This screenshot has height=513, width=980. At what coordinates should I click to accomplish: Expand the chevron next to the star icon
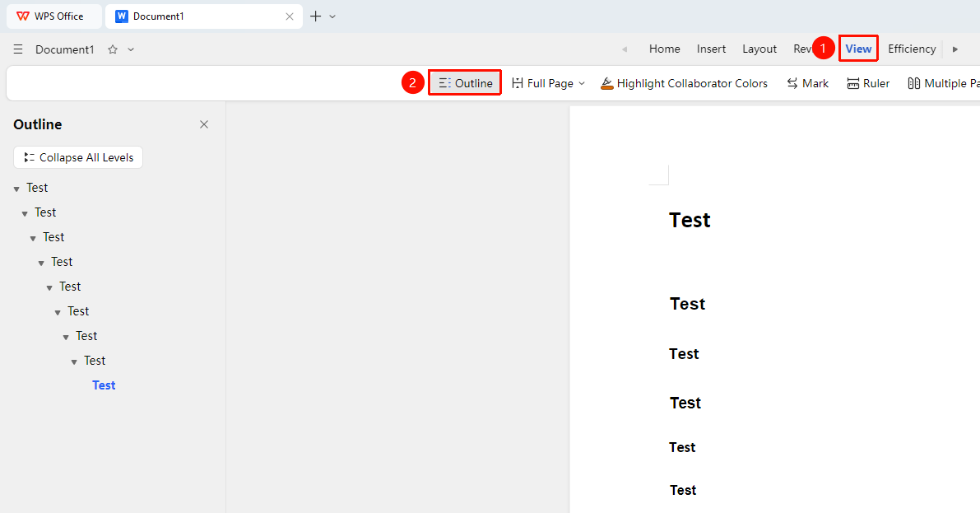point(131,49)
